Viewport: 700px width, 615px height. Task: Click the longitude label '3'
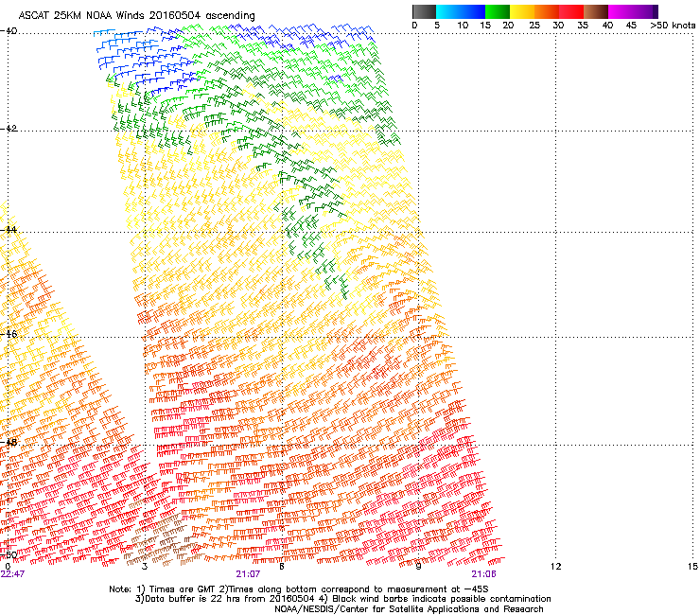coord(145,567)
